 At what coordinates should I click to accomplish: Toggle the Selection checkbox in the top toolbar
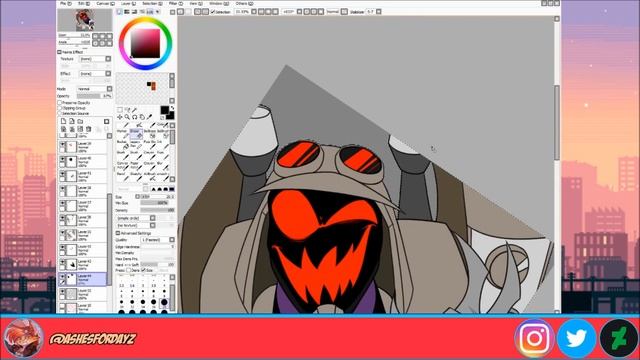[213, 12]
